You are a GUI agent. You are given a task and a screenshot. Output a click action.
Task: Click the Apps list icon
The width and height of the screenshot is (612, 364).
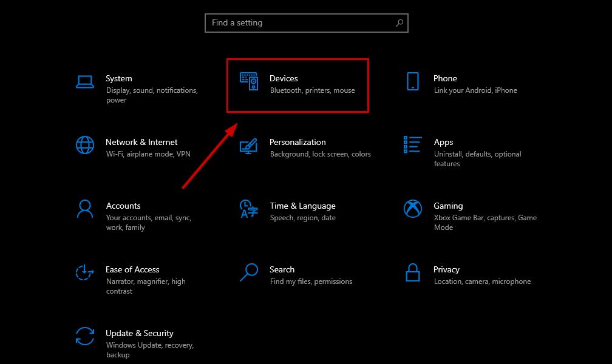click(413, 145)
